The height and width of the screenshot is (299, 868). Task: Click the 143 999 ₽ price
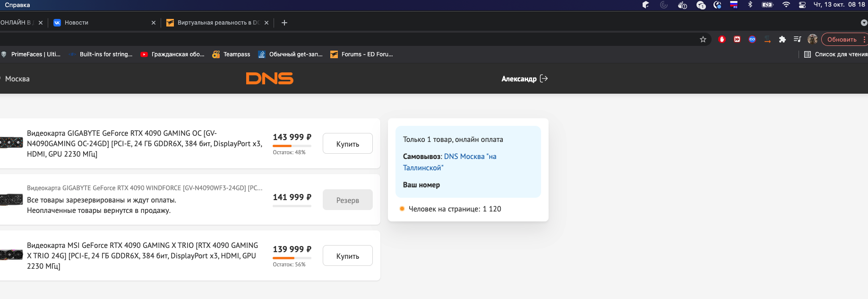pyautogui.click(x=292, y=137)
